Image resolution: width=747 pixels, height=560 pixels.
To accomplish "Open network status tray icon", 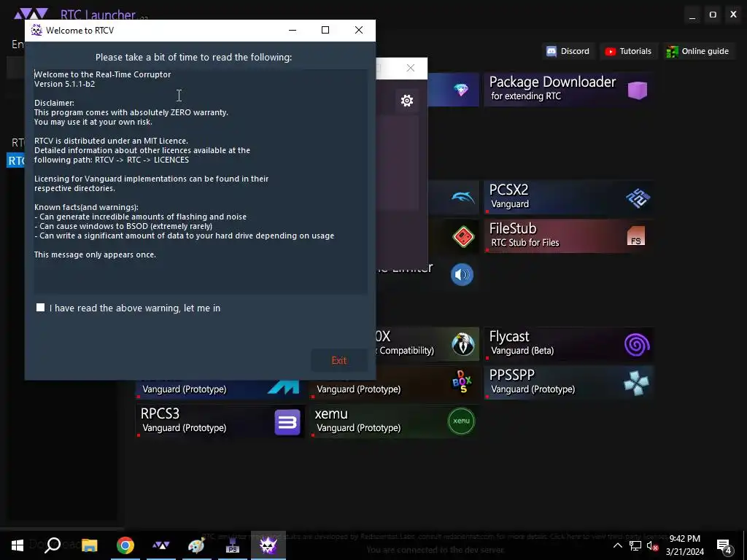I will 635,545.
